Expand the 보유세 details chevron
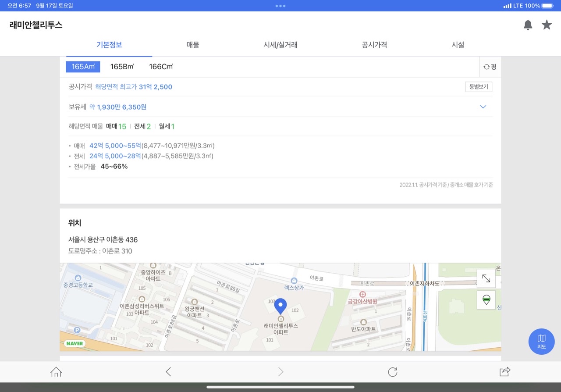Screen dimensions: 561x392 tap(483, 107)
